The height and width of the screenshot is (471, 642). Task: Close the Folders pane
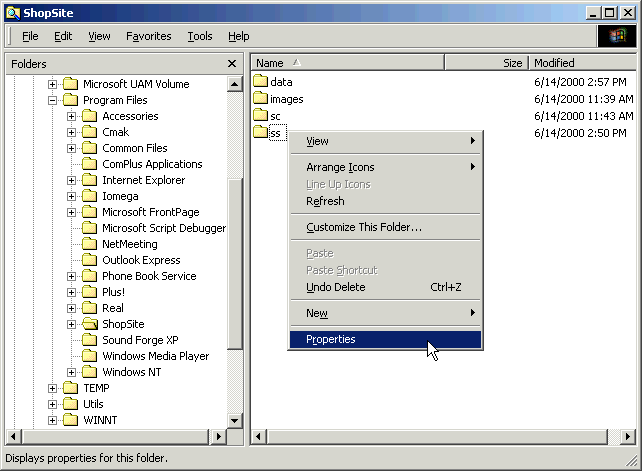click(x=232, y=63)
